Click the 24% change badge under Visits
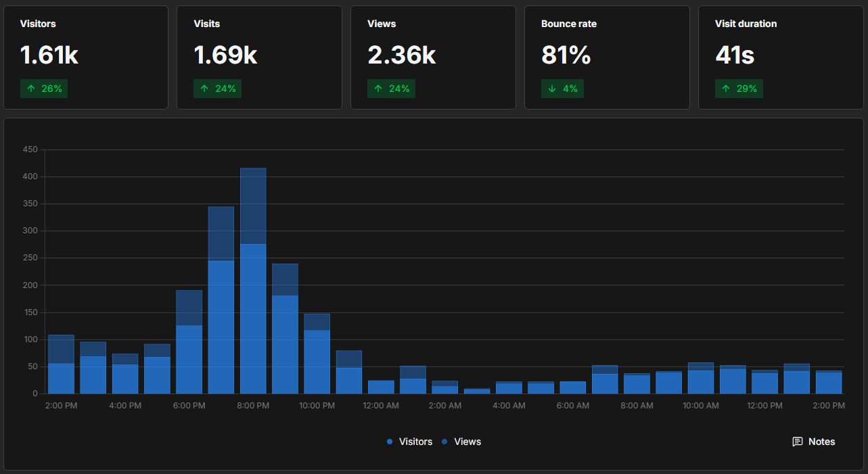 218,89
